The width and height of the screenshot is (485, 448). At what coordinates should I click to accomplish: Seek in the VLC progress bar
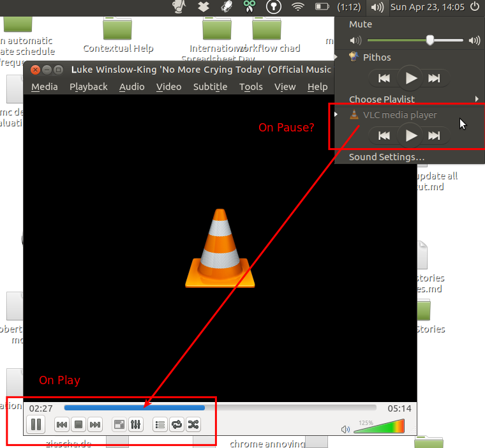(x=220, y=408)
